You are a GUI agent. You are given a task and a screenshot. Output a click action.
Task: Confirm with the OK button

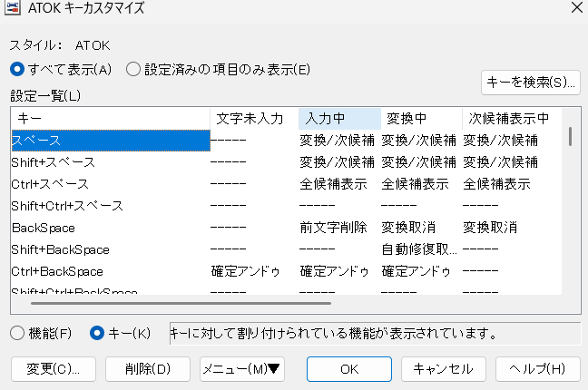349,369
